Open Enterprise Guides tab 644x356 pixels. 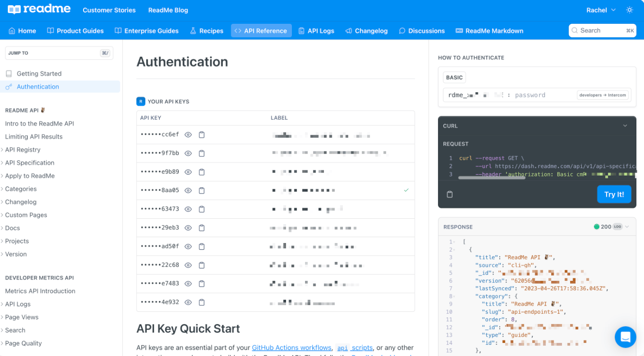pyautogui.click(x=147, y=31)
